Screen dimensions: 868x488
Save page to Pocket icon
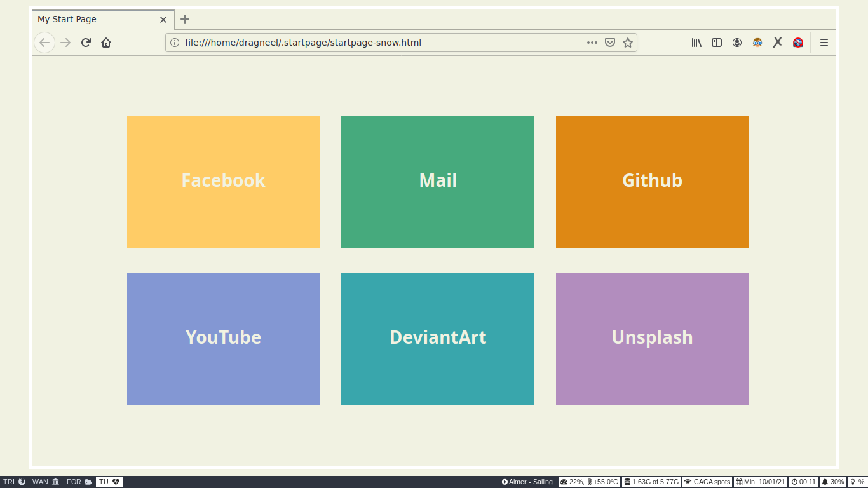(610, 43)
